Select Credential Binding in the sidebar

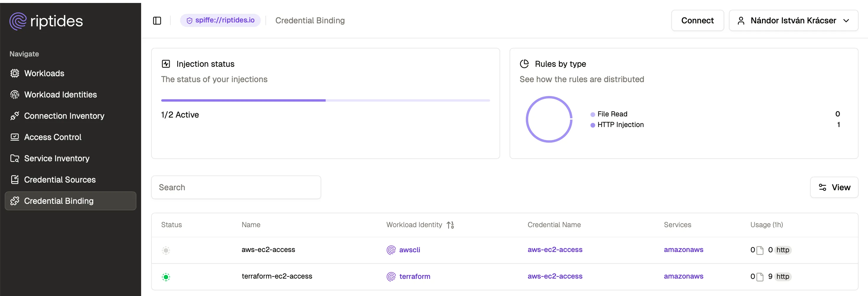[59, 201]
